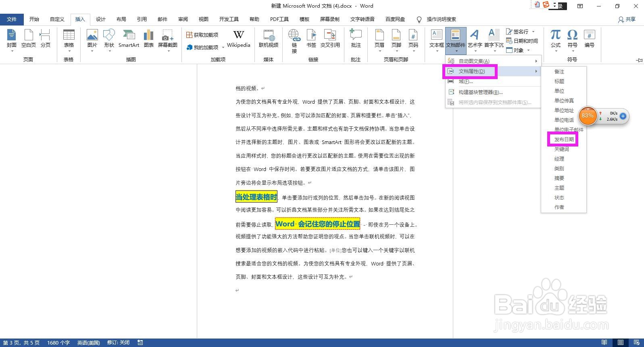Switch to the Design (设计) tab

101,19
